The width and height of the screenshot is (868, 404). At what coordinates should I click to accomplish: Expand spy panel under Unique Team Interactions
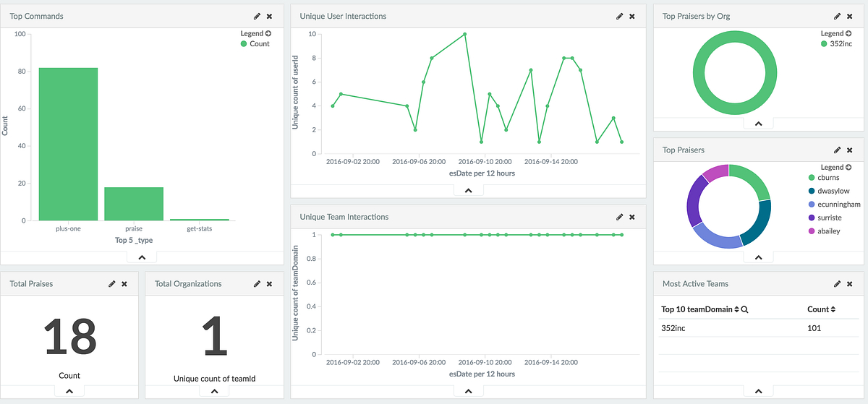[x=468, y=391]
